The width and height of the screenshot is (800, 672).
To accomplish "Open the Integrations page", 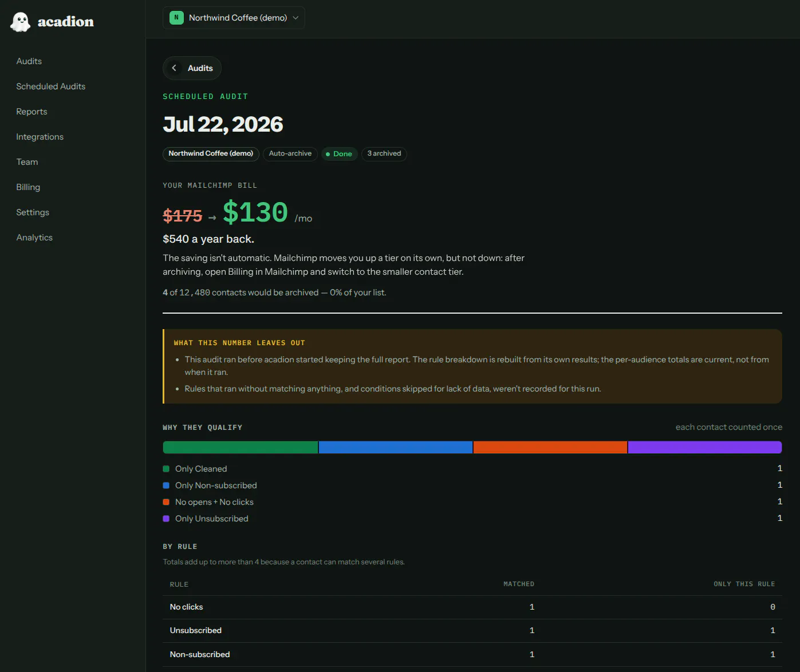I will point(40,137).
